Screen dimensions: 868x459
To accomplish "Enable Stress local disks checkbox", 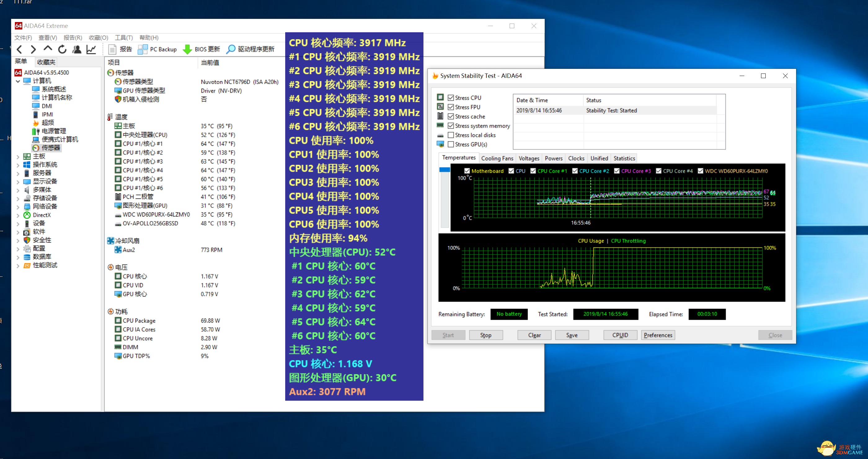I will (450, 135).
